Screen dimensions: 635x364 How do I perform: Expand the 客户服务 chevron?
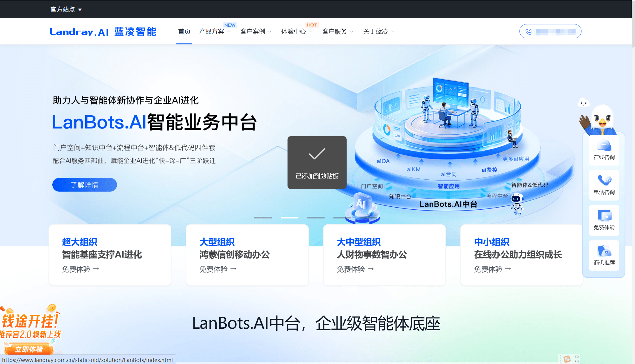click(x=352, y=32)
